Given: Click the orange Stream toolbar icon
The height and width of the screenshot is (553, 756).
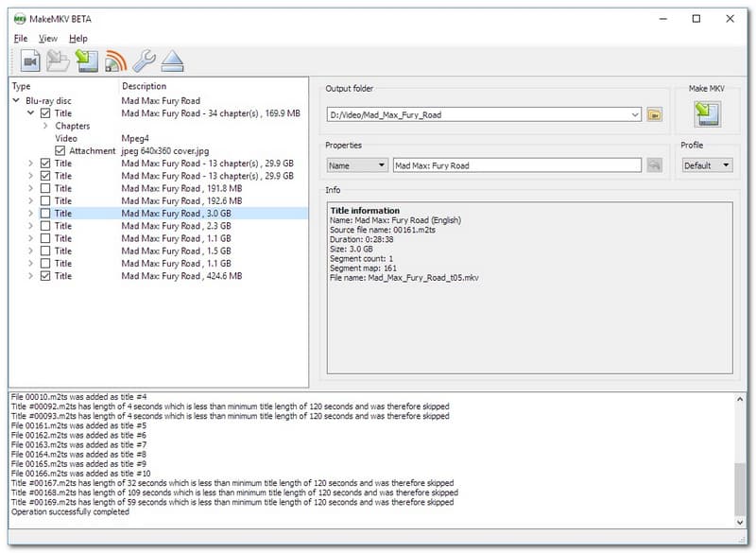Looking at the screenshot, I should pyautogui.click(x=115, y=62).
